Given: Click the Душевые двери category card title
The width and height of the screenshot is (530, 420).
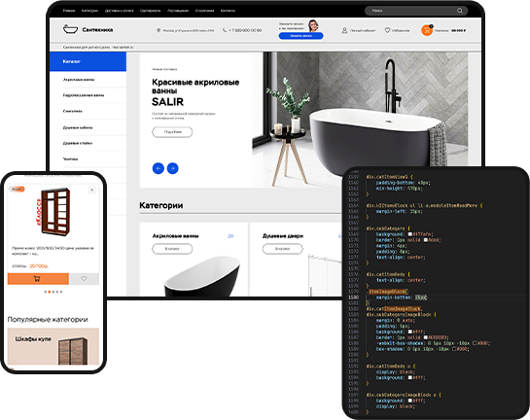Looking at the screenshot, I should pos(283,236).
